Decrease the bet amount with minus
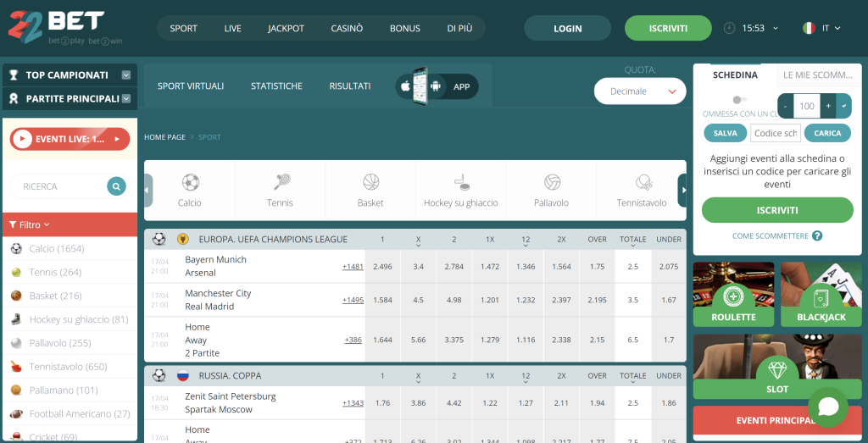 (x=786, y=106)
